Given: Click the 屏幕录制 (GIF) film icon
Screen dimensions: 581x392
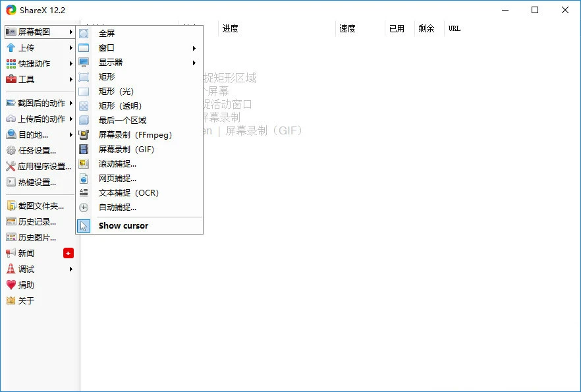Looking at the screenshot, I should pos(84,150).
